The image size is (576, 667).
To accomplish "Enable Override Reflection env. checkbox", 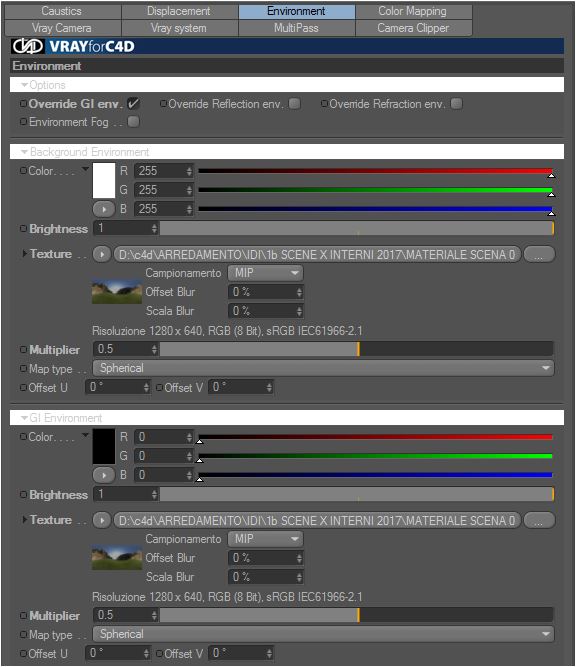I will 294,103.
